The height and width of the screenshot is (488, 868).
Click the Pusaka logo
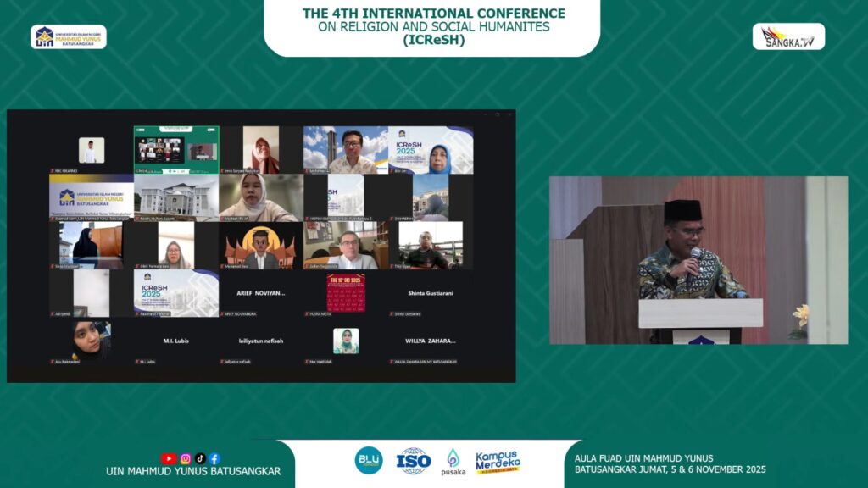point(453,463)
